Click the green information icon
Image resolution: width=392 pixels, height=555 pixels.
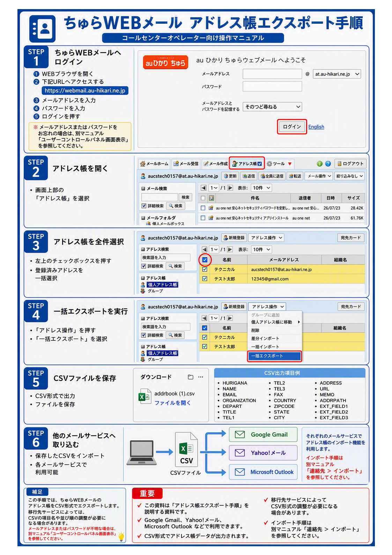[319, 164]
